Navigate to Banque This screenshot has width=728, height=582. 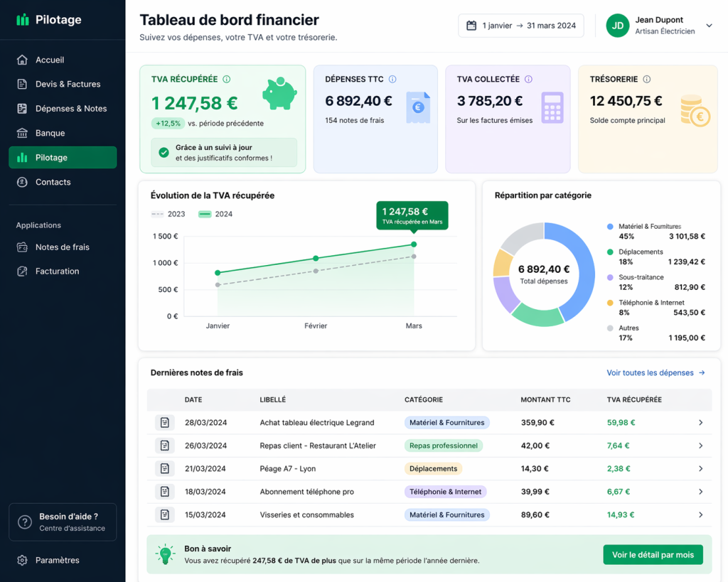click(63, 133)
